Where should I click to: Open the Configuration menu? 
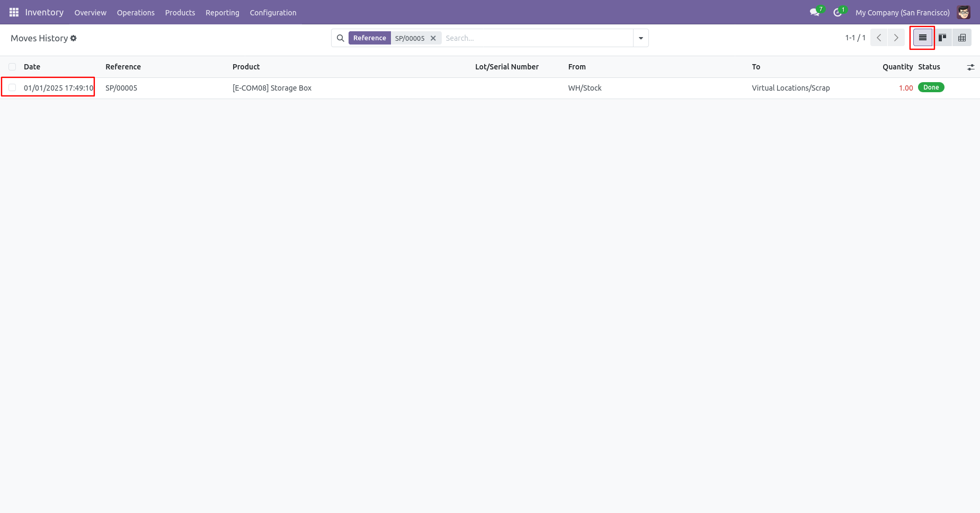273,13
